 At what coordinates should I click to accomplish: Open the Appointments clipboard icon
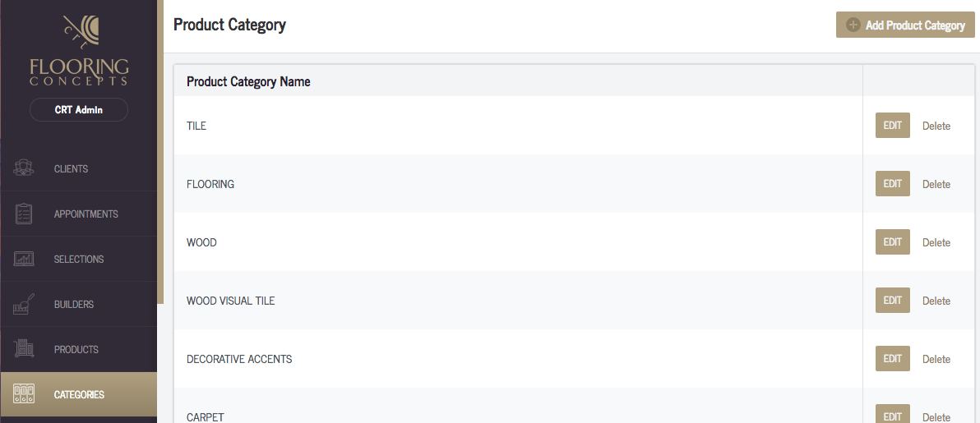(x=24, y=214)
